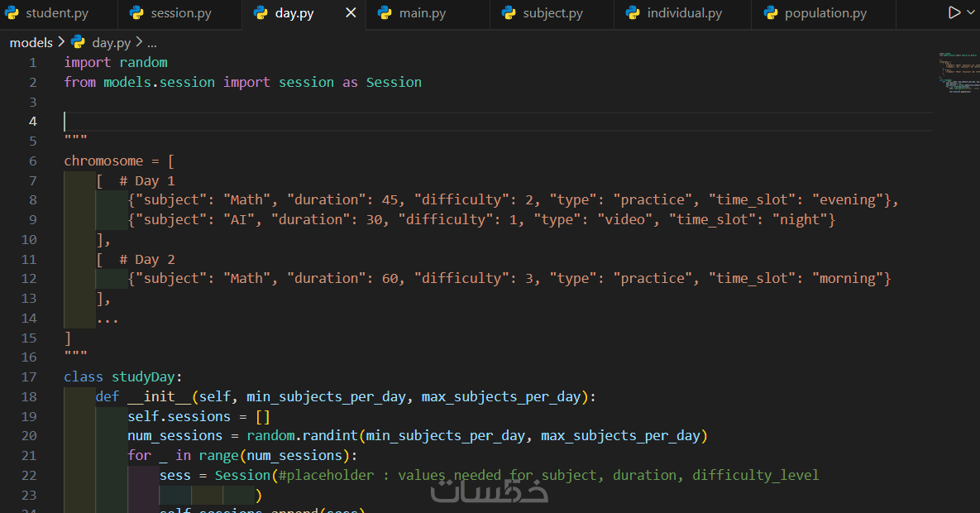Click the Python icon on student.py tab
The image size is (980, 513).
pyautogui.click(x=13, y=13)
